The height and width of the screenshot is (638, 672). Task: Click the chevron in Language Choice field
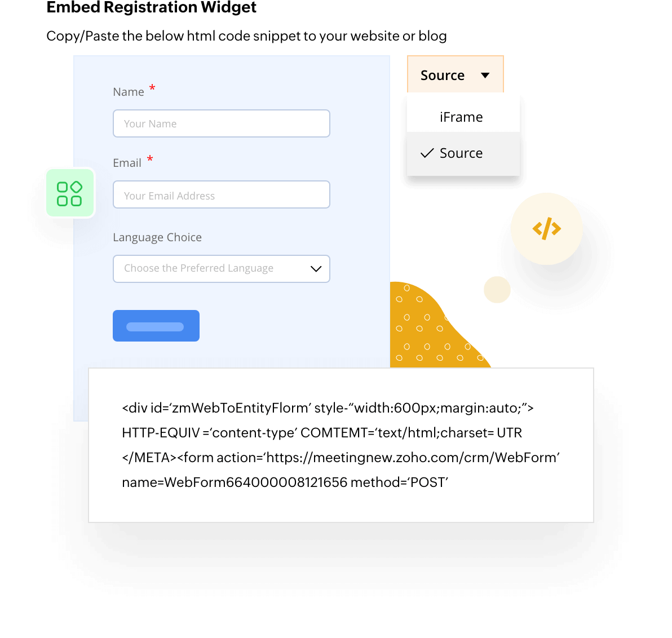pyautogui.click(x=316, y=269)
